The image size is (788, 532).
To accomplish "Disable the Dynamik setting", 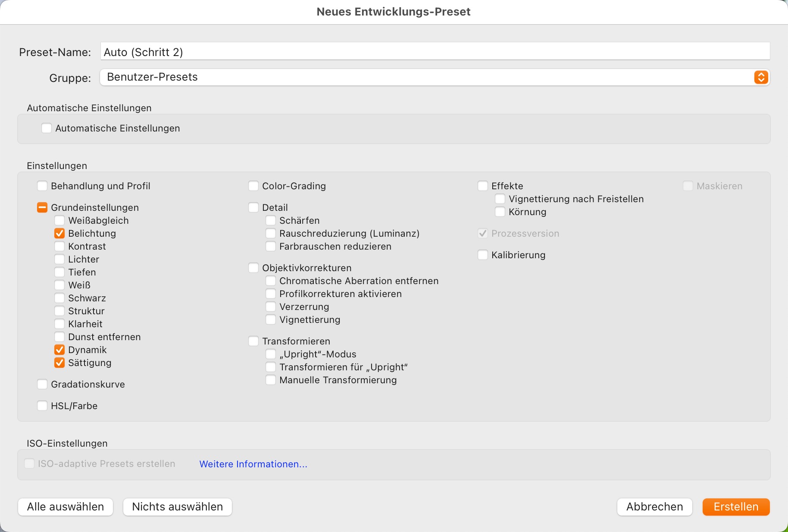I will coord(59,350).
